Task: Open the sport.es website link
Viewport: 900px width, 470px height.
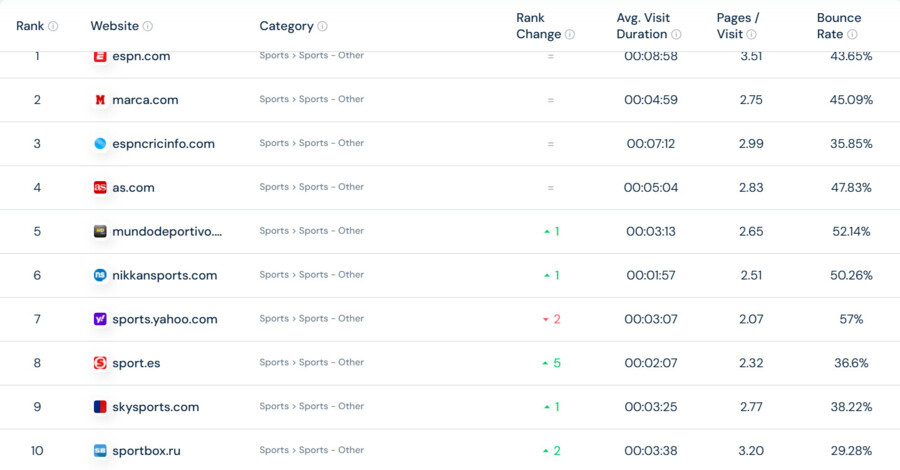Action: [x=136, y=363]
